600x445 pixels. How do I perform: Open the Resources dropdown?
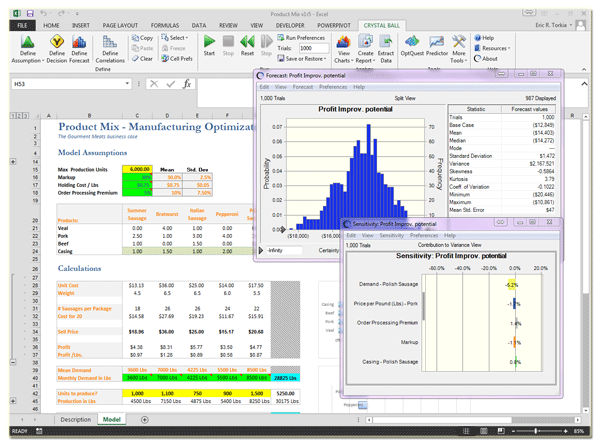click(492, 48)
